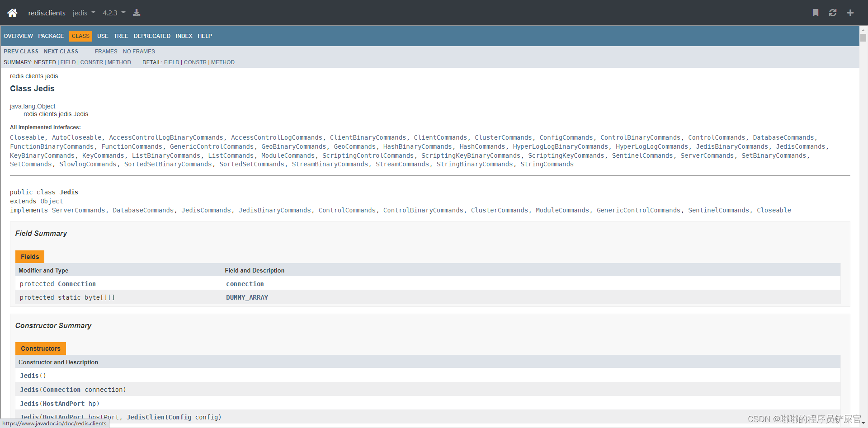Open ScriptingControlCommands interface link
Image resolution: width=868 pixels, height=428 pixels.
pos(368,156)
